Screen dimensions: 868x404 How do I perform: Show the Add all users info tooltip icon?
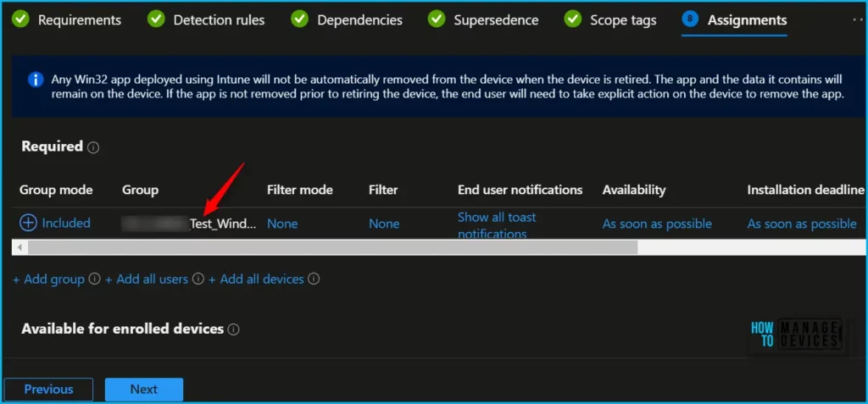tap(198, 279)
